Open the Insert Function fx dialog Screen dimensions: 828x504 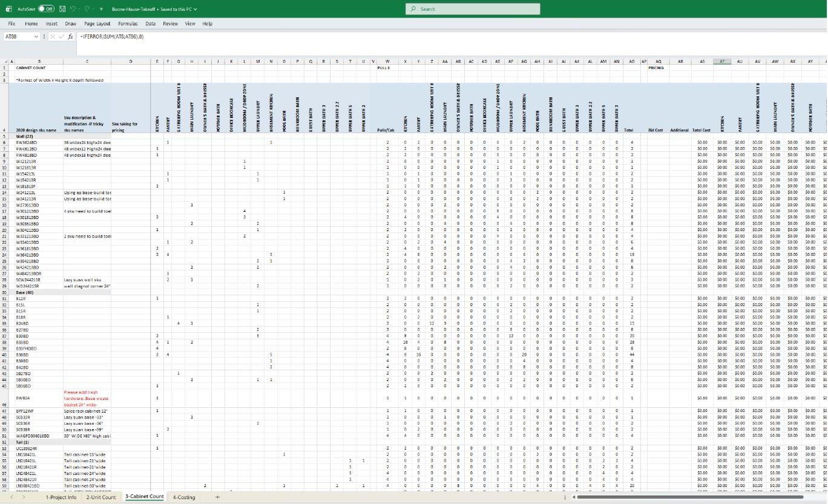70,37
